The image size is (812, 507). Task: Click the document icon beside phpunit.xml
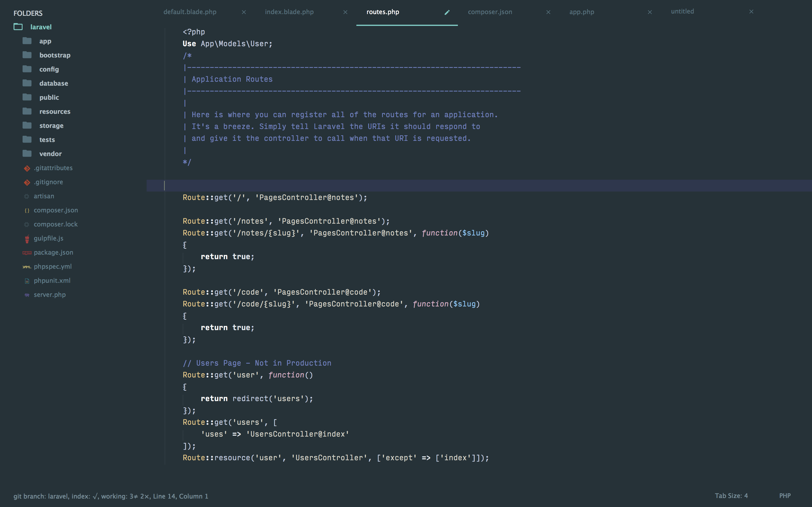(27, 281)
